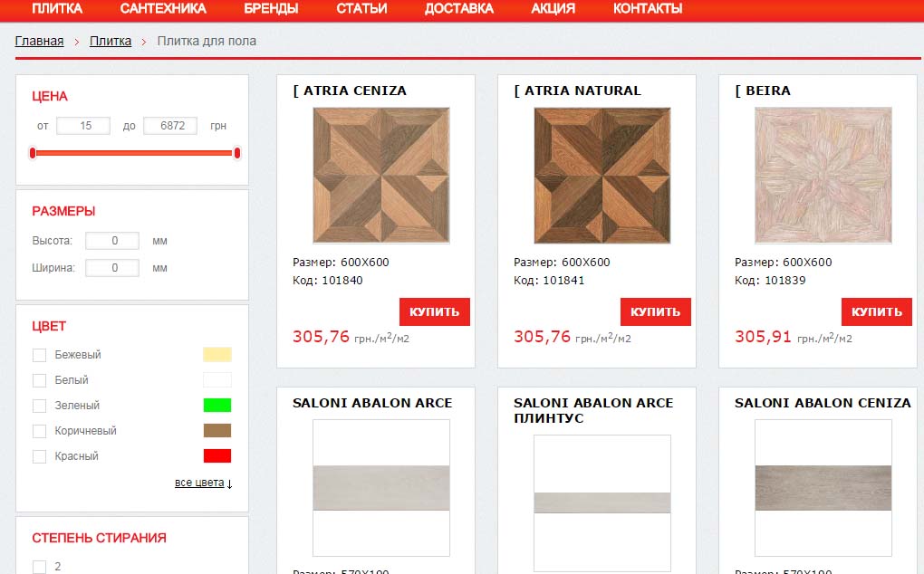Check the Белый color checkbox
924x574 pixels.
pyautogui.click(x=40, y=380)
